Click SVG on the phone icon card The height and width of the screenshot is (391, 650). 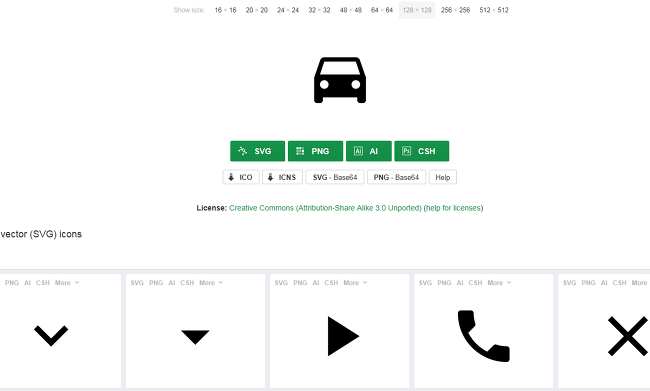click(425, 283)
